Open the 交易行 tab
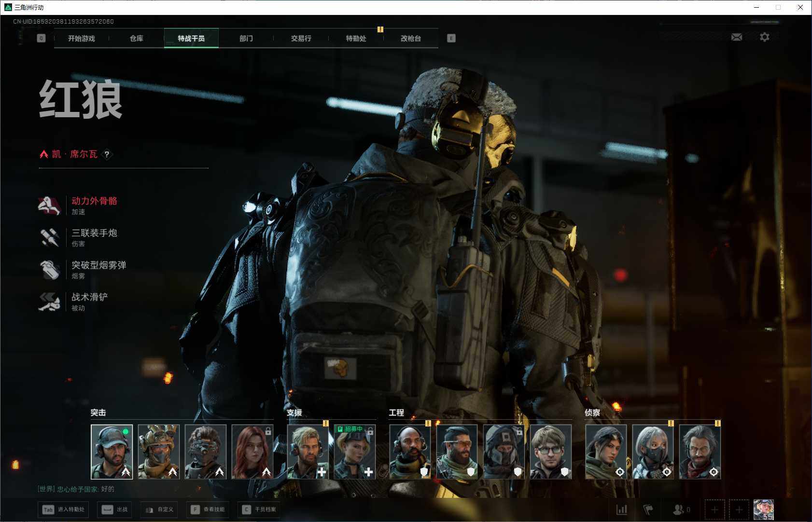The image size is (812, 522). tap(301, 39)
